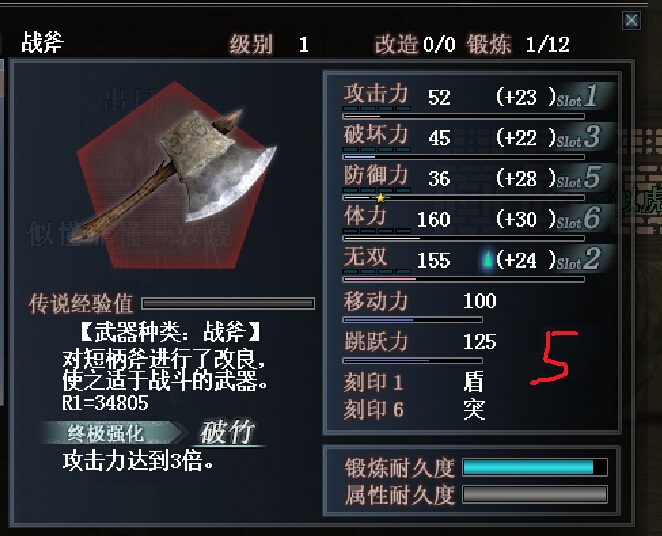Click the 锻炼 1/12 counter
This screenshot has height=536, width=662.
click(518, 44)
